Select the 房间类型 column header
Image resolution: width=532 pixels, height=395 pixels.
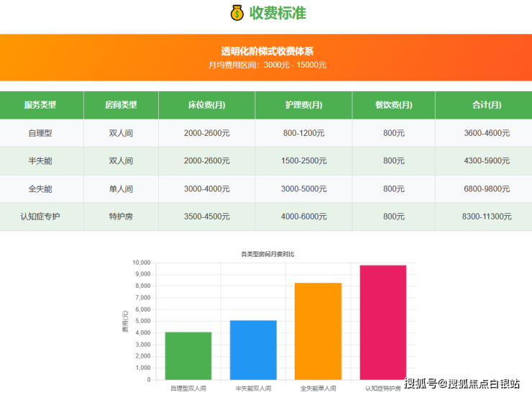[x=121, y=105]
